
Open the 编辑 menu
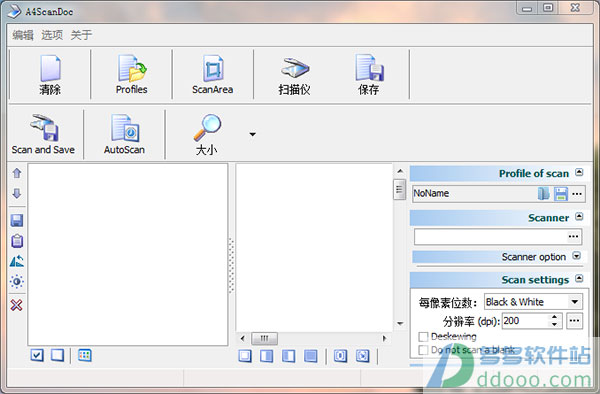(23, 35)
